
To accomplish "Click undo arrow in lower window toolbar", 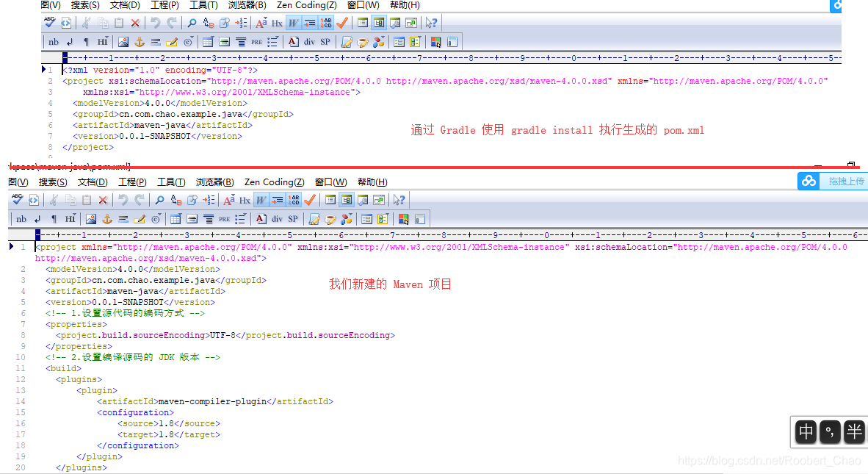I will [x=123, y=200].
